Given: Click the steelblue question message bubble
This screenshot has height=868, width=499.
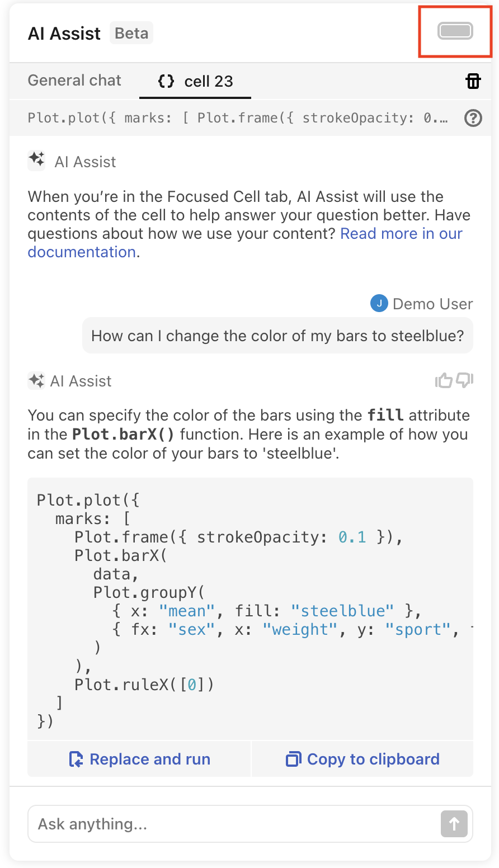Looking at the screenshot, I should [277, 336].
